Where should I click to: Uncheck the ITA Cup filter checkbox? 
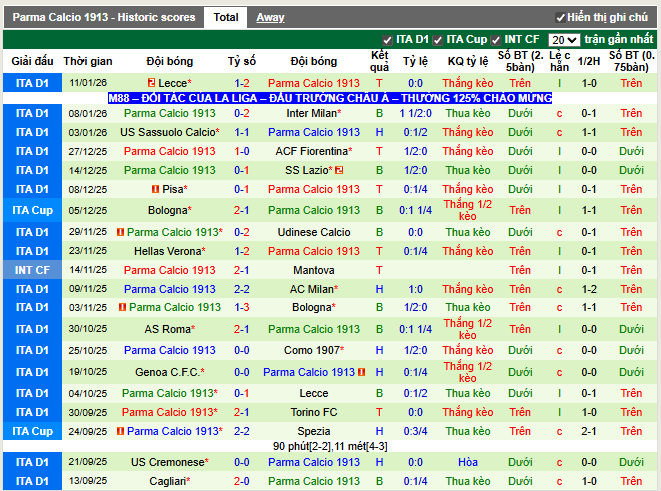(x=438, y=40)
